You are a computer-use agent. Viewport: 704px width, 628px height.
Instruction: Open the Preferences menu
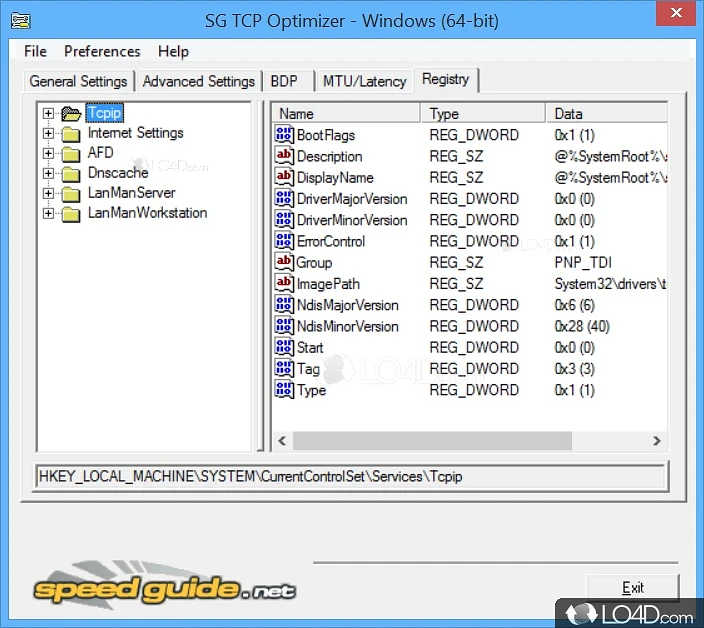tap(102, 51)
